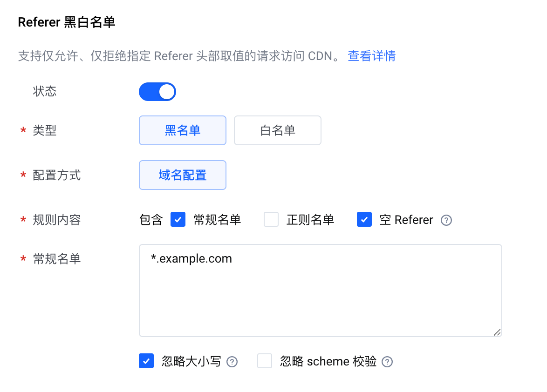Click the help icon beside 忽略 scheme 校验
547x392 pixels.
point(387,362)
